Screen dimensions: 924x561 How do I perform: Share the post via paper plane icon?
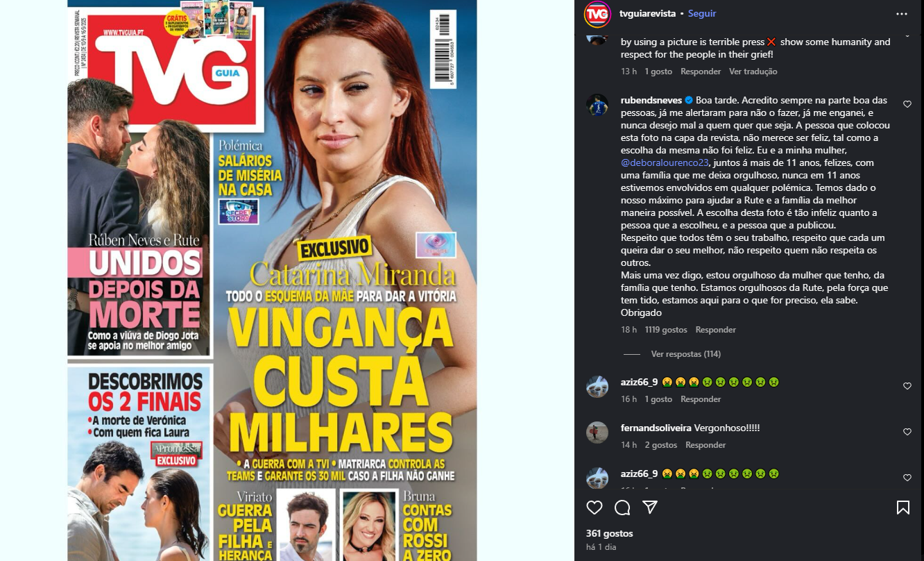point(650,508)
